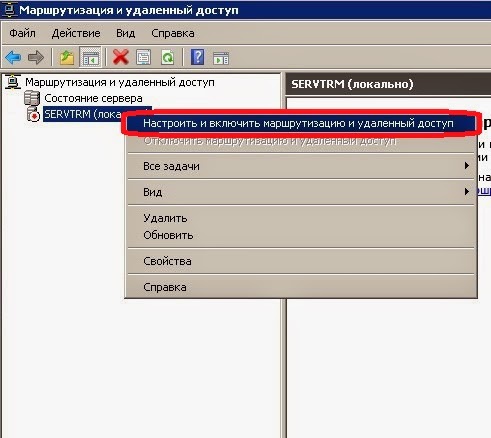This screenshot has height=438, width=491.
Task: Open the Справка menu in menu bar
Action: point(173,33)
